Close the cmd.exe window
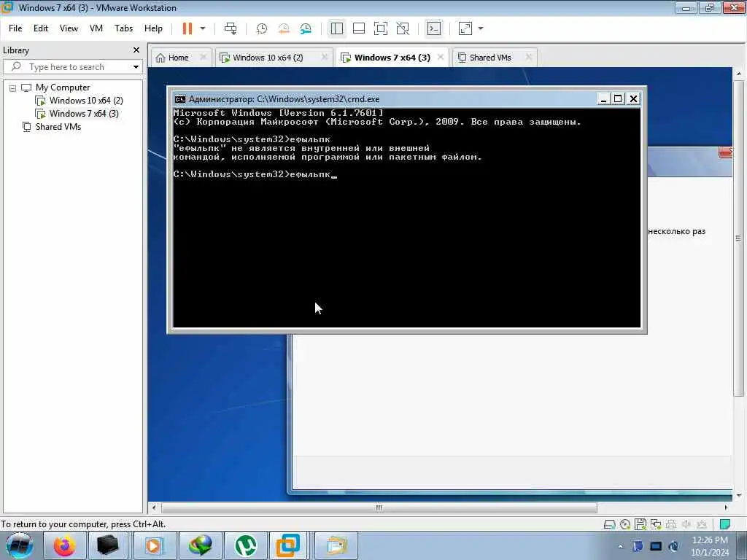 coord(633,98)
